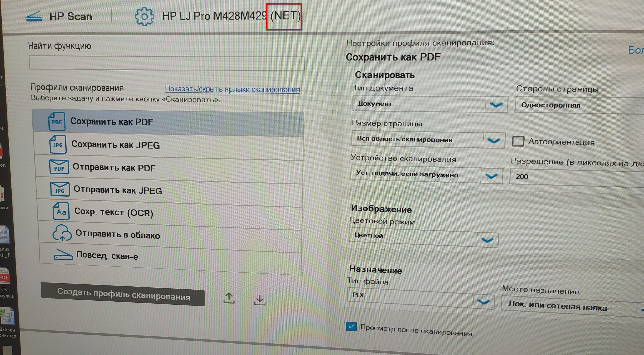The image size is (644, 355).
Task: Click Создать профиль сканирования button
Action: (123, 294)
